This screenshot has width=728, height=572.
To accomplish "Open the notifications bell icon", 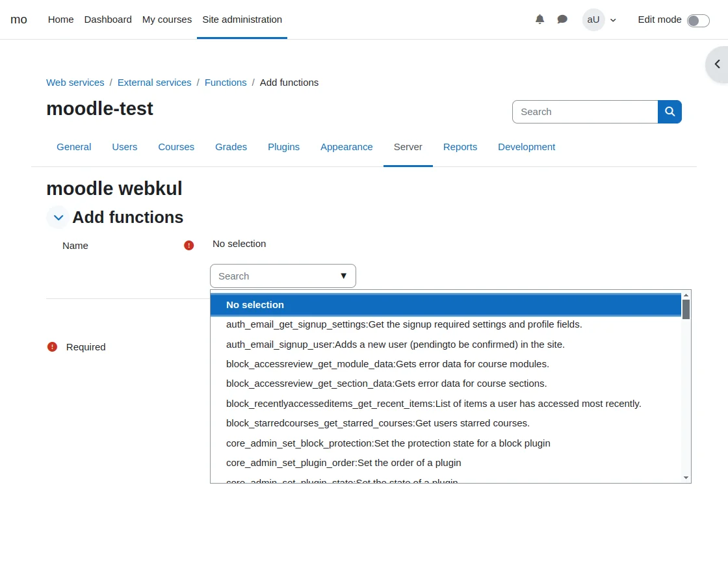I will (539, 19).
